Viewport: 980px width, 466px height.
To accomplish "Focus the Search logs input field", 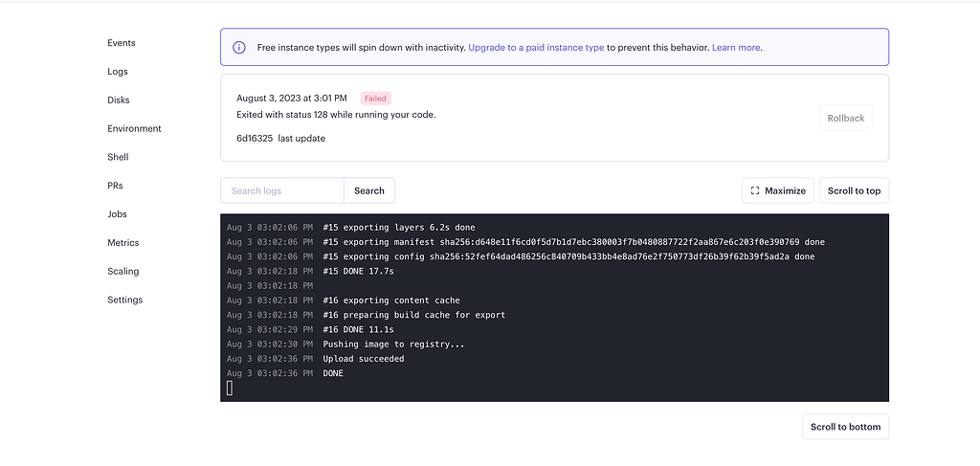I will pyautogui.click(x=282, y=190).
